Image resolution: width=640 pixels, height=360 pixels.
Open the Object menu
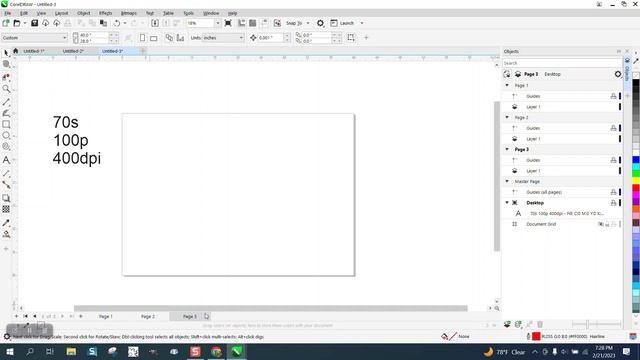pos(83,13)
